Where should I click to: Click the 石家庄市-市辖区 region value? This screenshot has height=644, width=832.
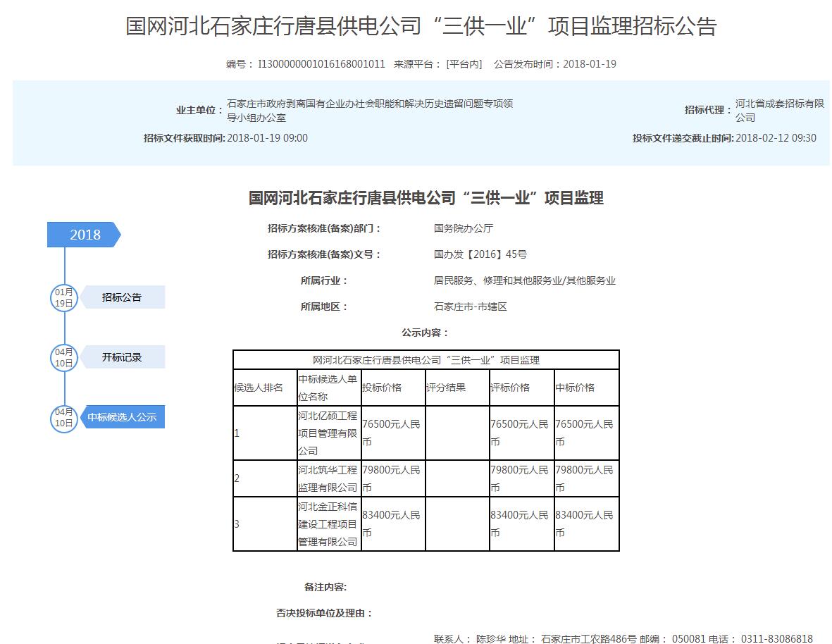point(471,306)
